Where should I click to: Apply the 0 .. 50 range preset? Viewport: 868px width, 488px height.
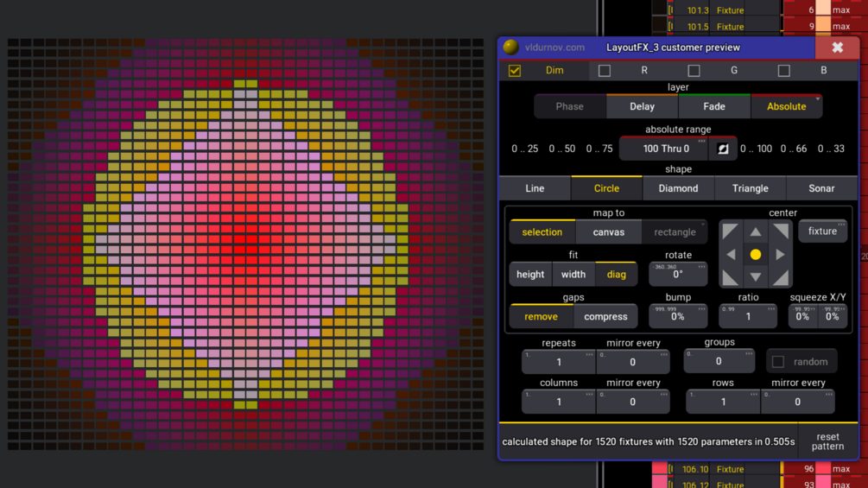[x=562, y=149]
